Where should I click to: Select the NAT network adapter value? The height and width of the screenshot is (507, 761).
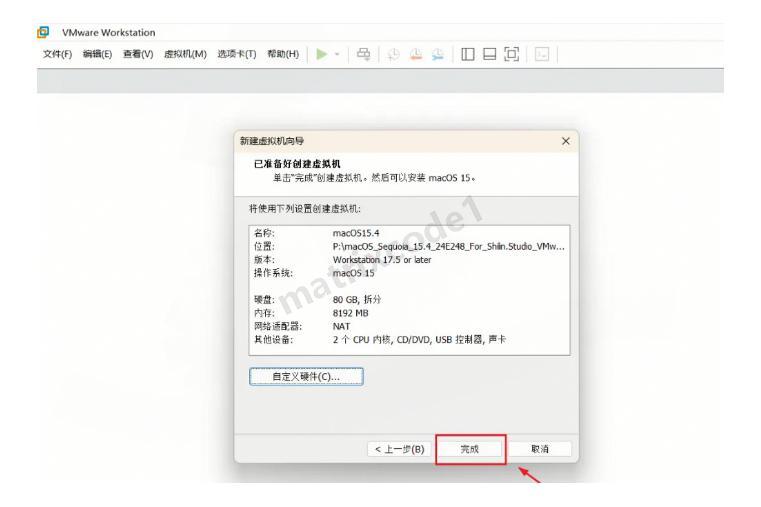(x=341, y=327)
